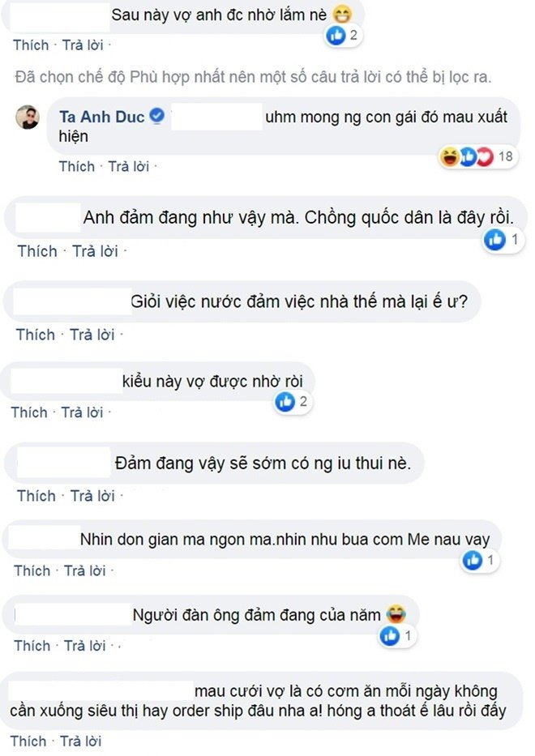Image resolution: width=535 pixels, height=756 pixels.
Task: Click the thumbs-up icon on the 'Nhin don gian' comment
Action: pyautogui.click(x=472, y=557)
